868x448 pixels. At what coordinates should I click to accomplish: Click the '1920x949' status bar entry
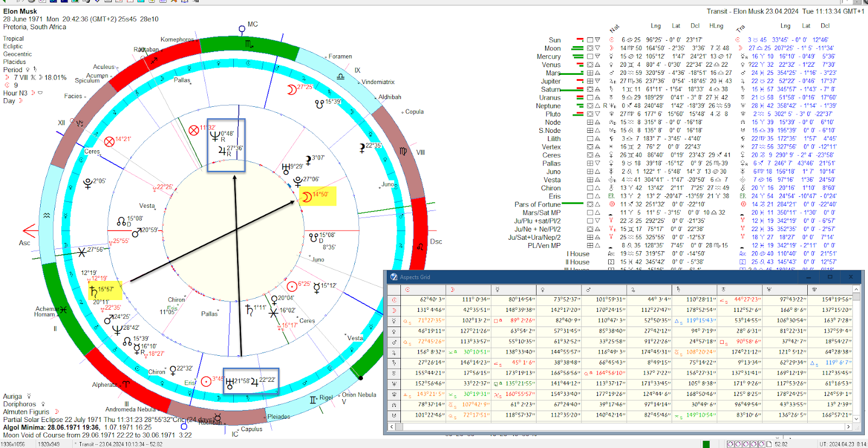click(x=48, y=444)
